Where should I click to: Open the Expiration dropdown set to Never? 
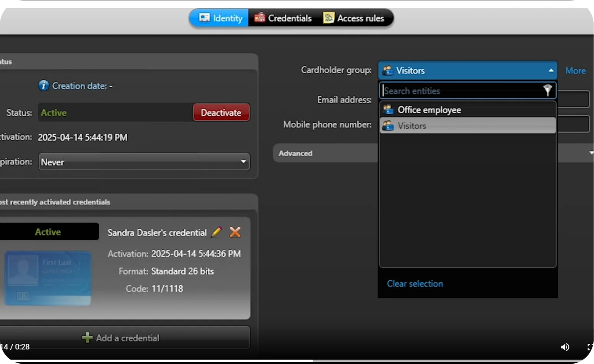(x=244, y=162)
